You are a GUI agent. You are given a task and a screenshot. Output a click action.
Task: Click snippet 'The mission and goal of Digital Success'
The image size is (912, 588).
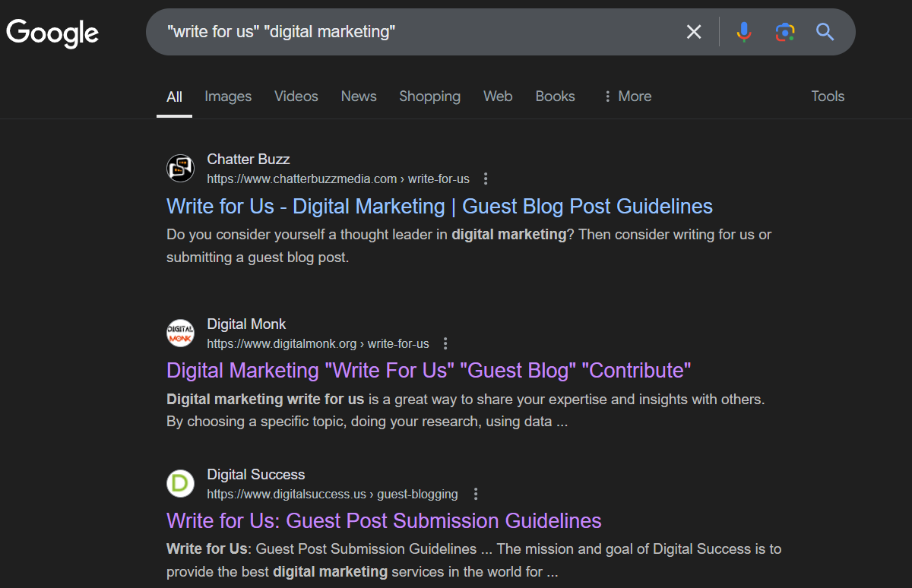coord(474,560)
